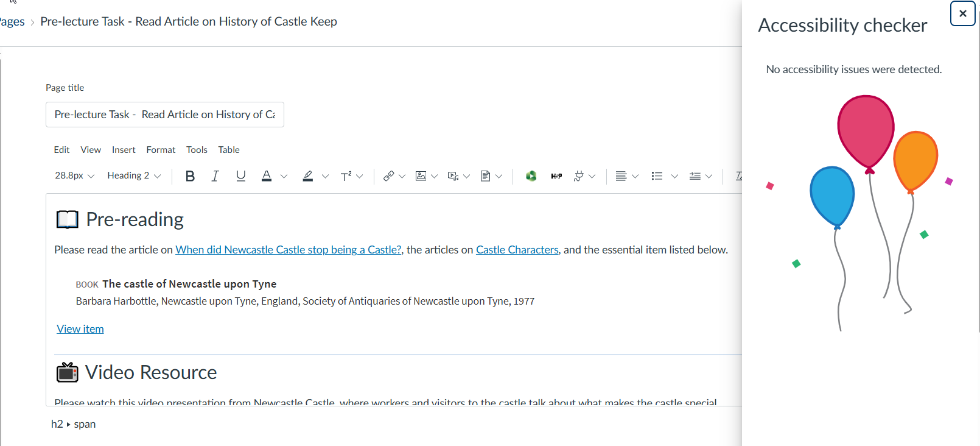Open the Heading 2 block format dropdown
Screen dimensions: 980x446
point(134,176)
